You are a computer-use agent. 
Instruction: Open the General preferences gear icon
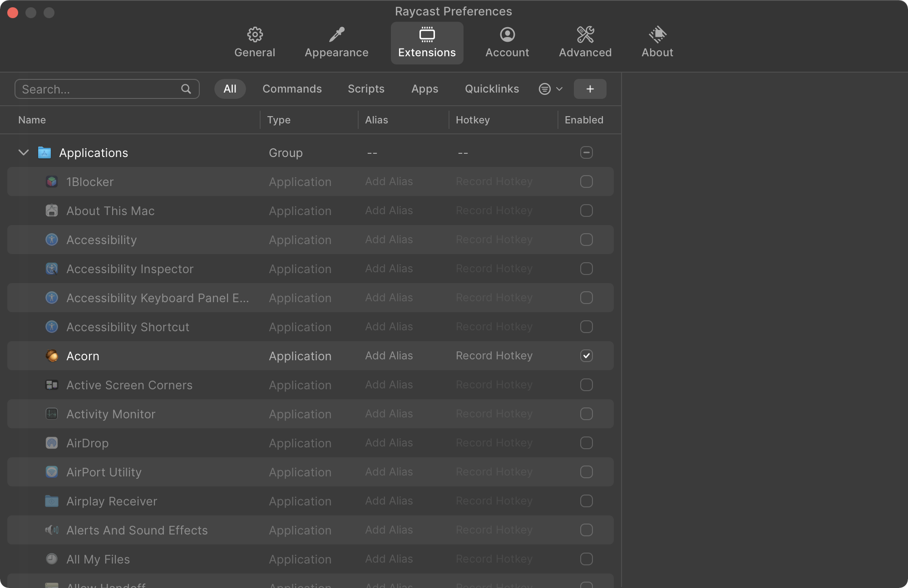255,34
